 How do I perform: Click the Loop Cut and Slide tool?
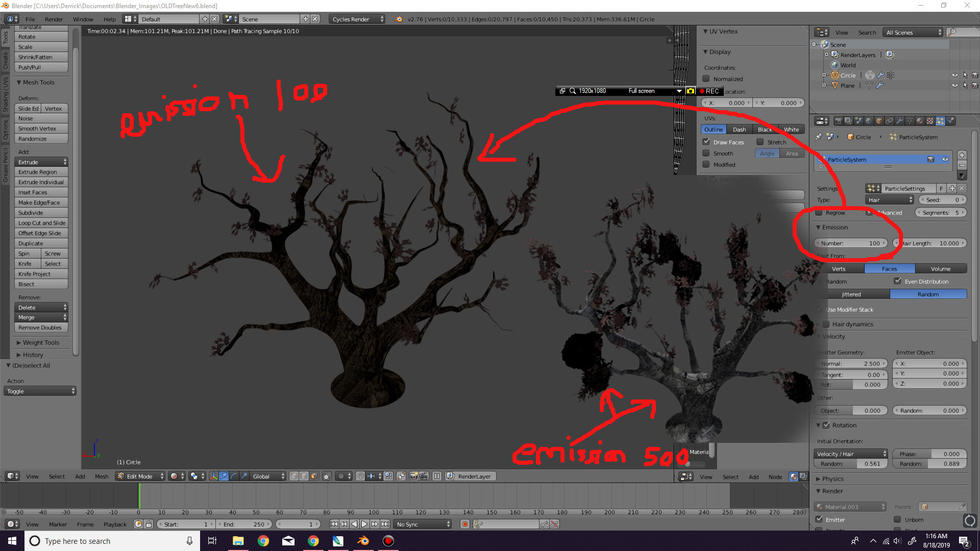[42, 222]
